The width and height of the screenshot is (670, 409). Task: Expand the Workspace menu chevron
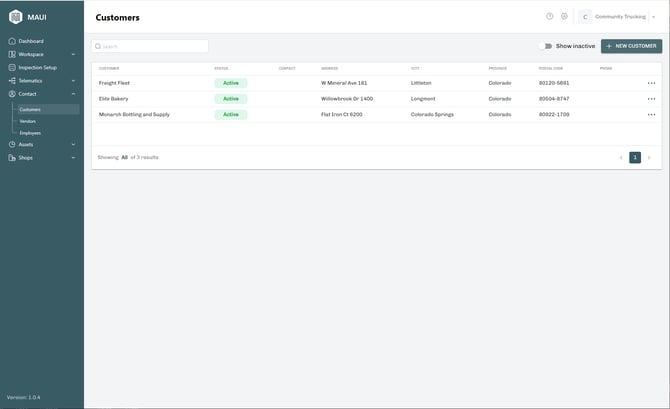[x=73, y=54]
